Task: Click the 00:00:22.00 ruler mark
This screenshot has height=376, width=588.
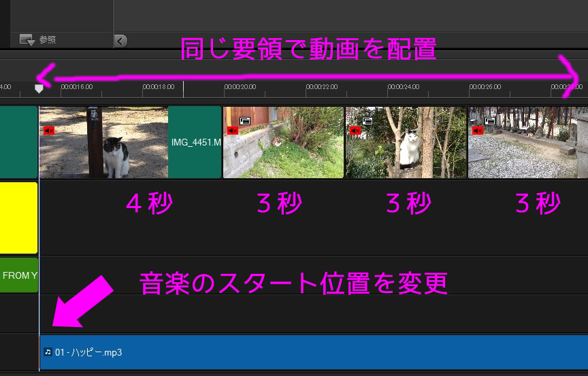Action: click(322, 87)
